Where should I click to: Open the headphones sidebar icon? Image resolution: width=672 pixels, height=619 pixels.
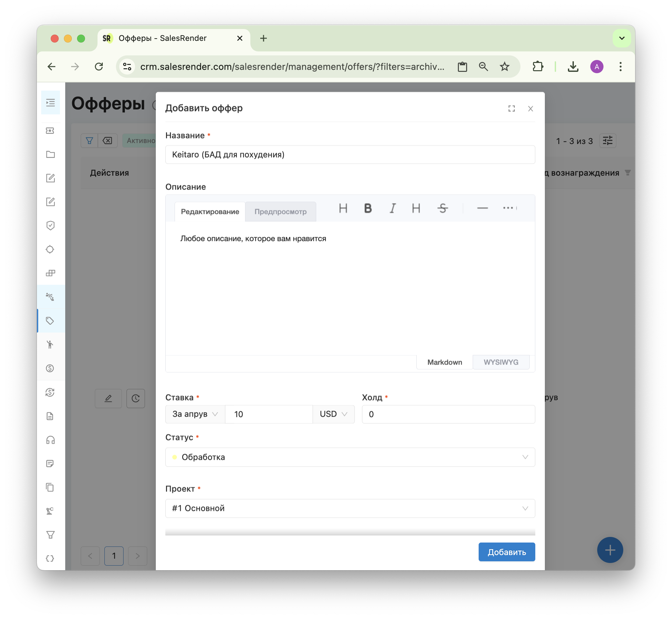coord(50,440)
